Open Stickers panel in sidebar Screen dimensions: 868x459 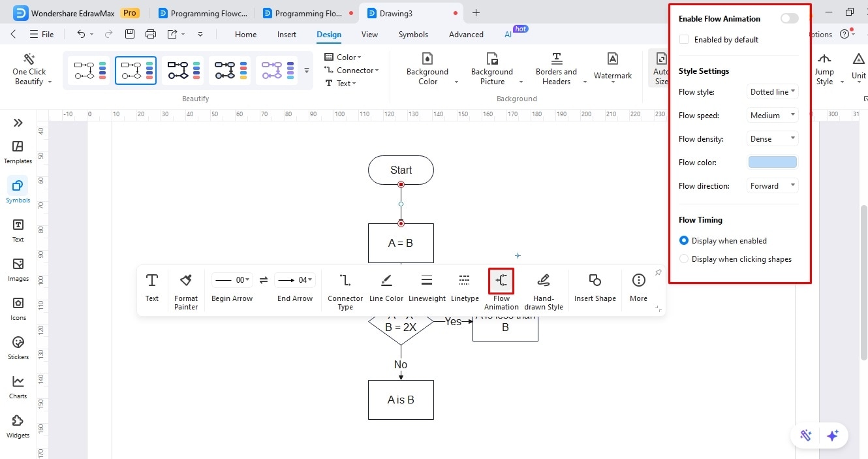[18, 348]
